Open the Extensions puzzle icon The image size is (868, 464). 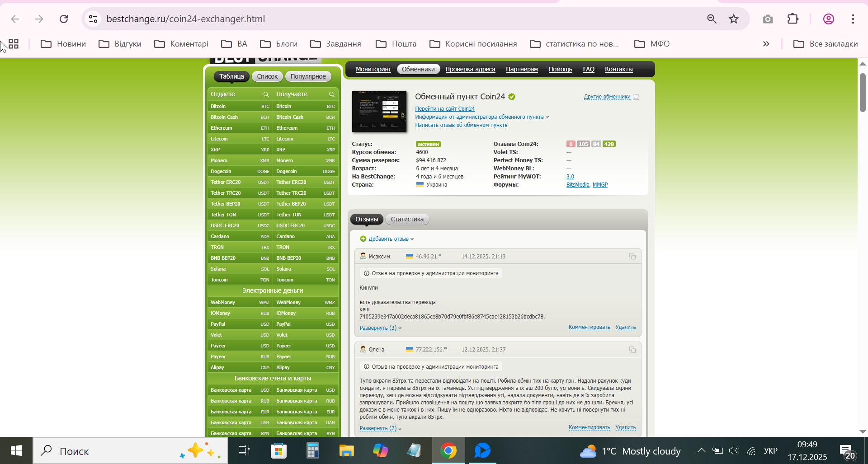[x=793, y=19]
